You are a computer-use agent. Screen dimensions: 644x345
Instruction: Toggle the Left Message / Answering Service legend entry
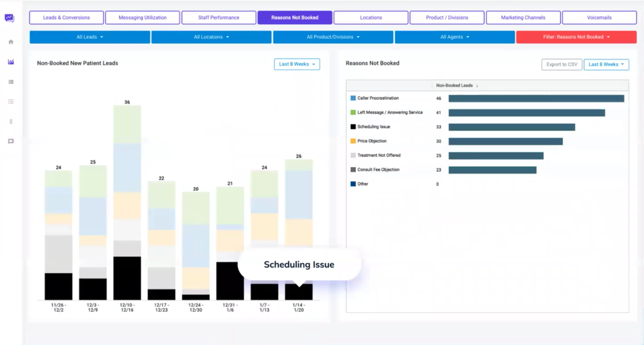pos(388,112)
